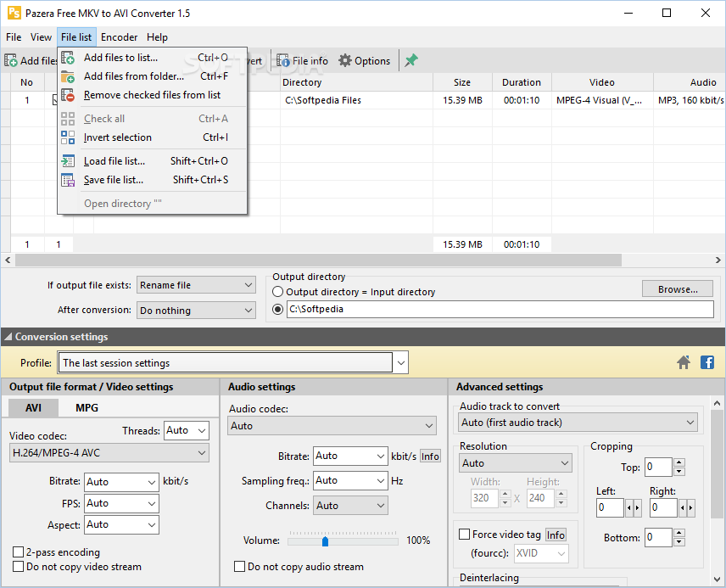
Task: Click the Pazera app logo in title bar
Action: click(x=14, y=13)
